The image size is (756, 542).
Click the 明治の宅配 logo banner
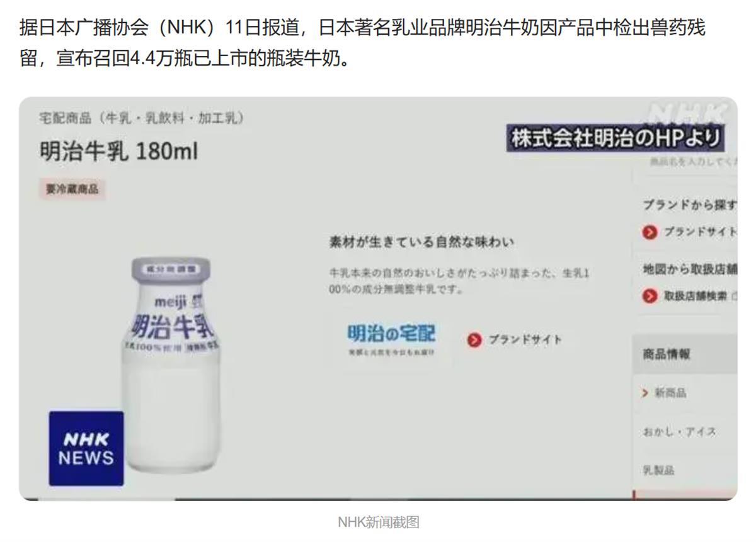click(x=391, y=340)
